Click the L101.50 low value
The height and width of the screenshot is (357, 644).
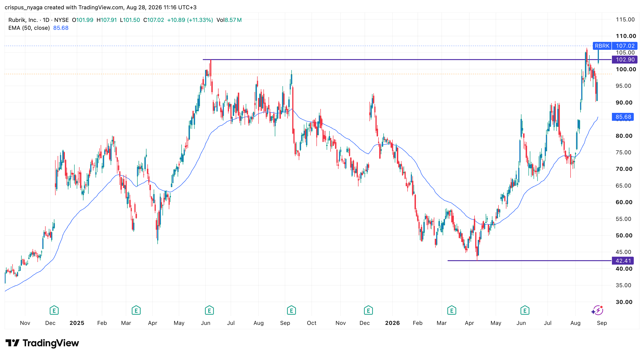[x=130, y=20]
